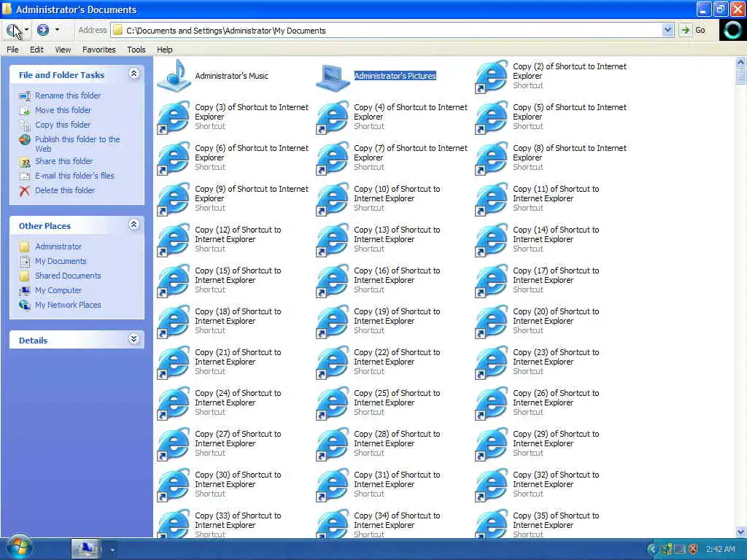The image size is (747, 560).
Task: Select the Administrator's Pictures folder icon
Action: 333,77
